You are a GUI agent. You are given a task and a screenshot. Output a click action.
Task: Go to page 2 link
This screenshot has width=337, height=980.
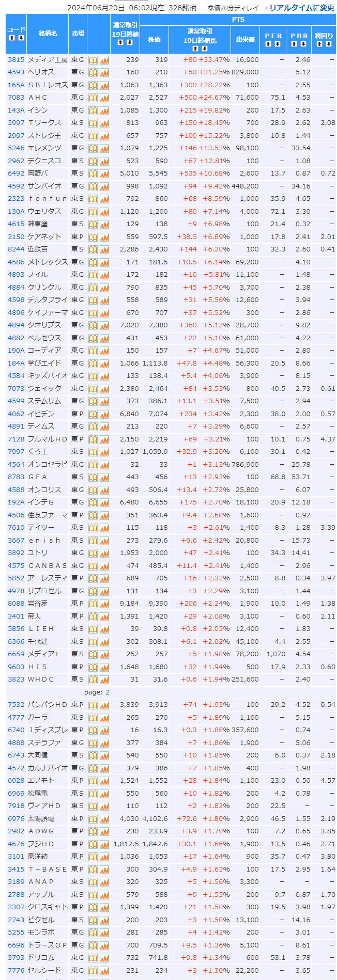pyautogui.click(x=108, y=692)
